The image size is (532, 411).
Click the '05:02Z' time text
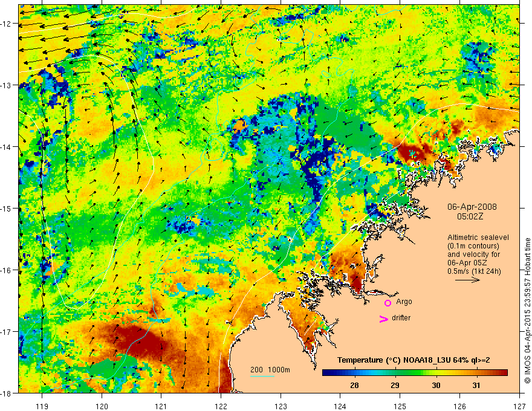coord(470,216)
